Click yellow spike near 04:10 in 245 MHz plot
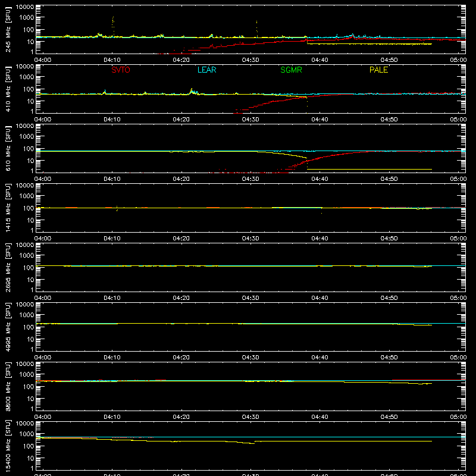 point(113,27)
